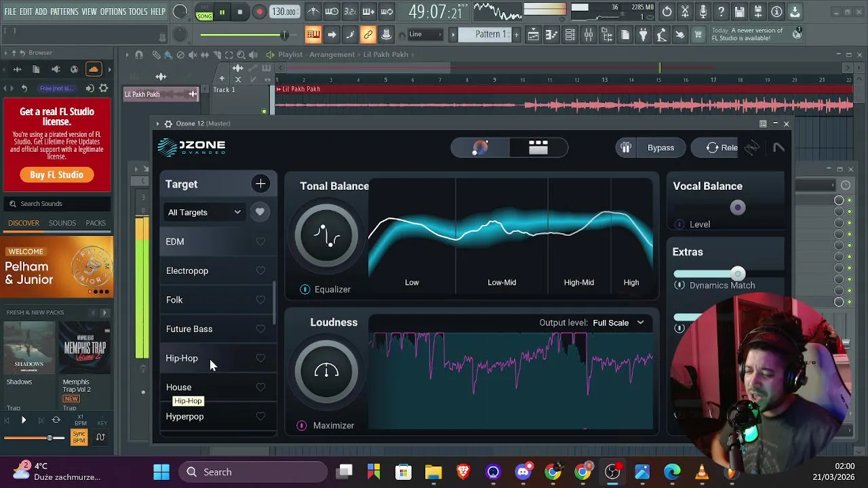Viewport: 868px width, 488px height.
Task: Adjust the Vocal Balance slider handle
Action: 738,207
